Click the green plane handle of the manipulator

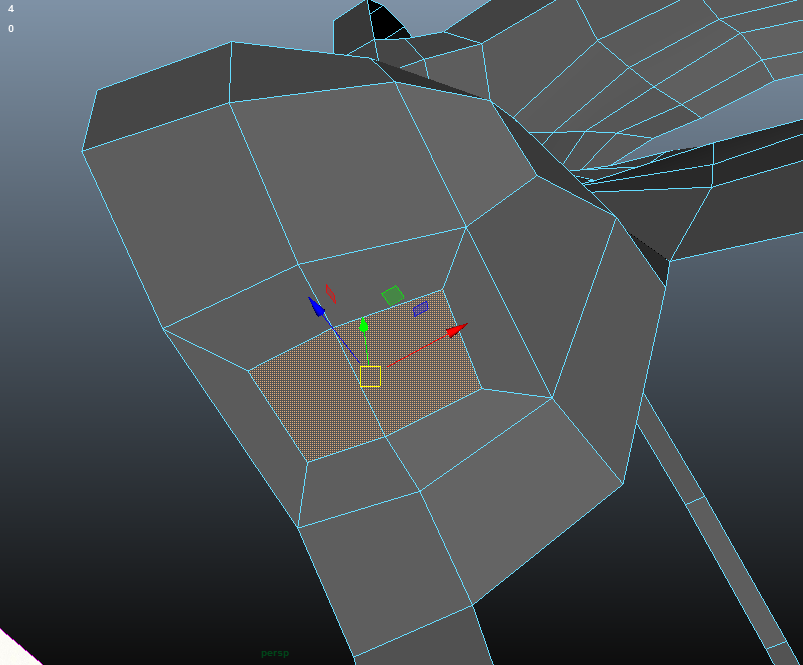pyautogui.click(x=393, y=295)
